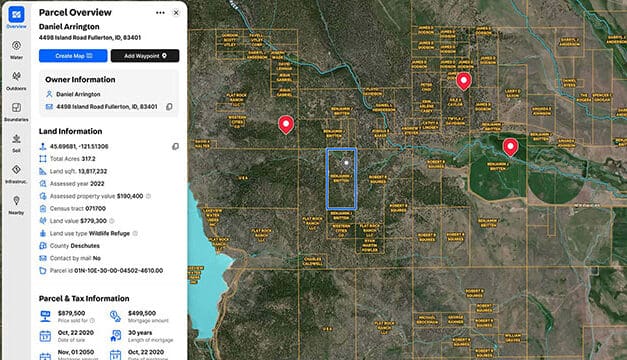Click the red pin west of the selected parcel
The width and height of the screenshot is (627, 360).
click(x=286, y=124)
